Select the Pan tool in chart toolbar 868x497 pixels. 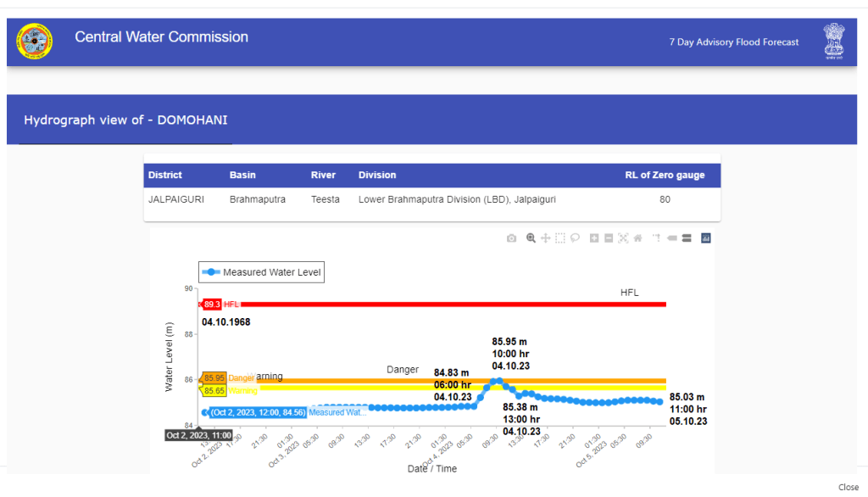[545, 238]
